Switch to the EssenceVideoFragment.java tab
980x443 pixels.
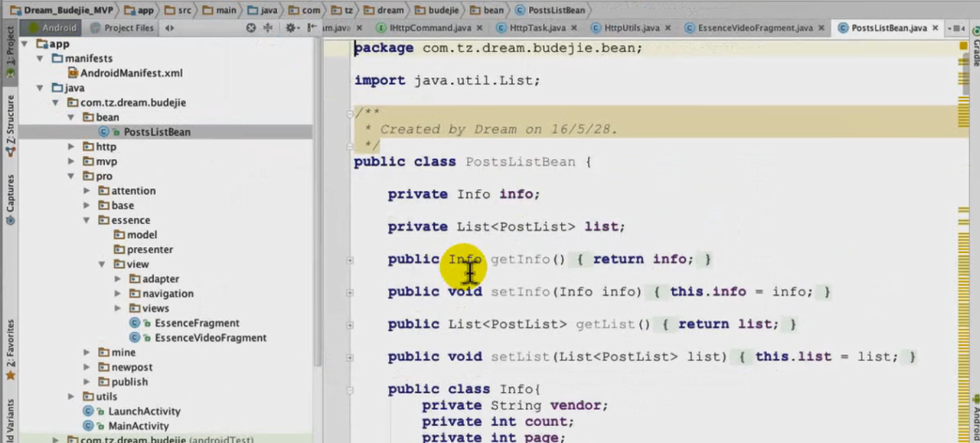point(755,28)
